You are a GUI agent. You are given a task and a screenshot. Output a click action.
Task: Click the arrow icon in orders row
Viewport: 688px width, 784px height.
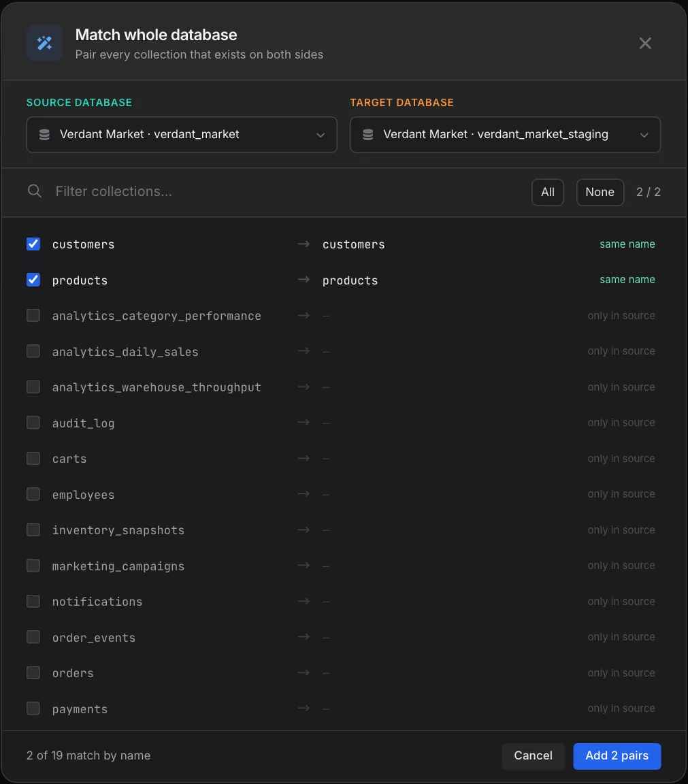(x=304, y=672)
